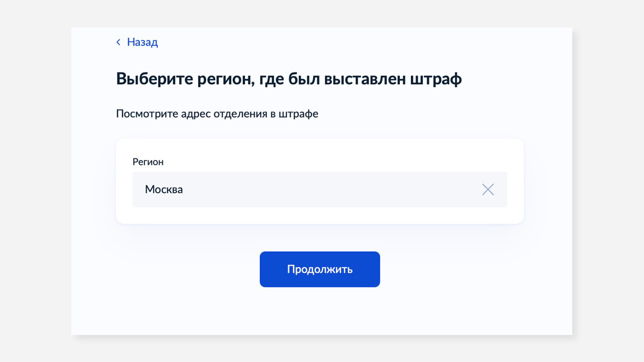
Task: Click the back chevron arrow icon
Action: point(118,42)
